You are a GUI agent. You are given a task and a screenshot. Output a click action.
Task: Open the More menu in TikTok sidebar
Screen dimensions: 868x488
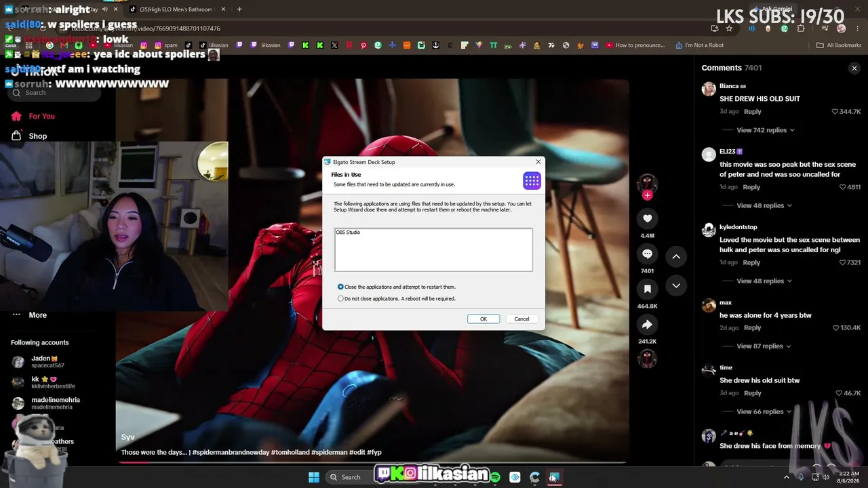tap(38, 315)
